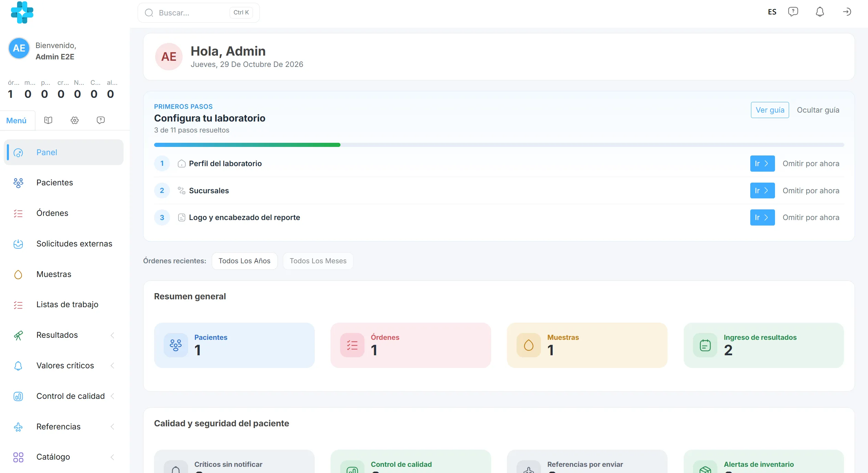Open Muestras in the sidebar
This screenshot has width=868, height=473.
click(x=63, y=274)
